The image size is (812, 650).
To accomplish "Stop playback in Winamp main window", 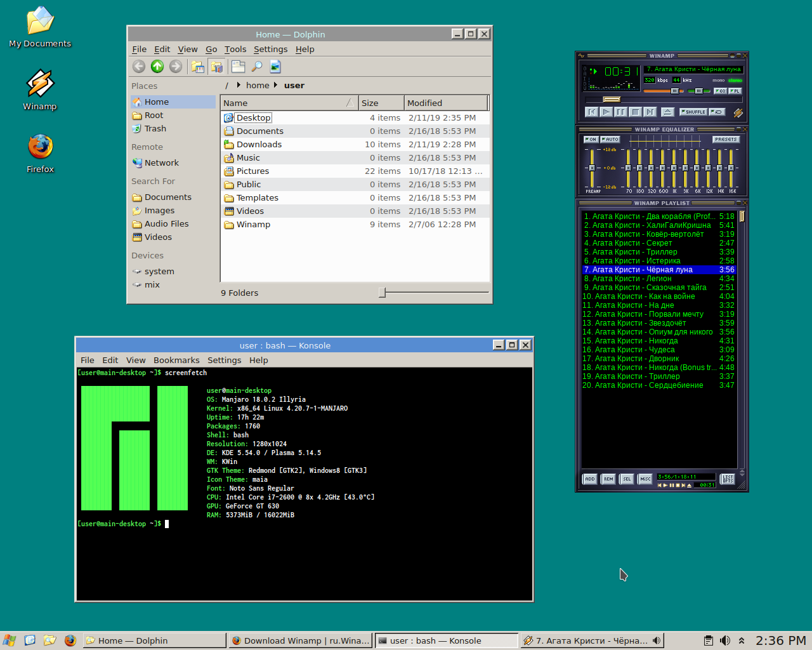I will [x=636, y=112].
